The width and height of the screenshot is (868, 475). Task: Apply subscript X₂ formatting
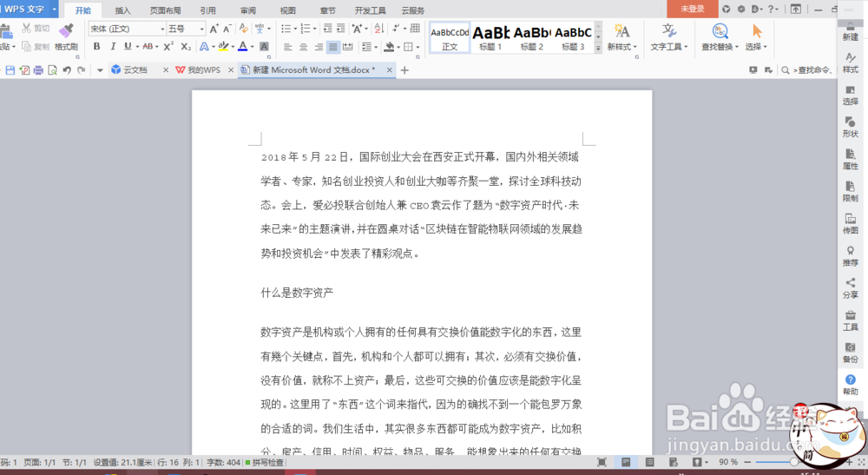[186, 47]
